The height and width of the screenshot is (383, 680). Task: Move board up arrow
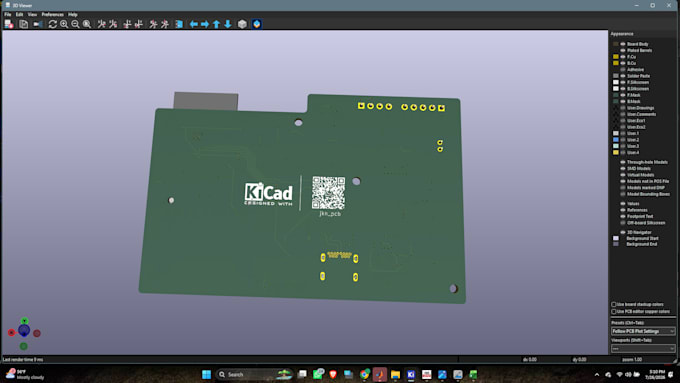click(x=216, y=24)
